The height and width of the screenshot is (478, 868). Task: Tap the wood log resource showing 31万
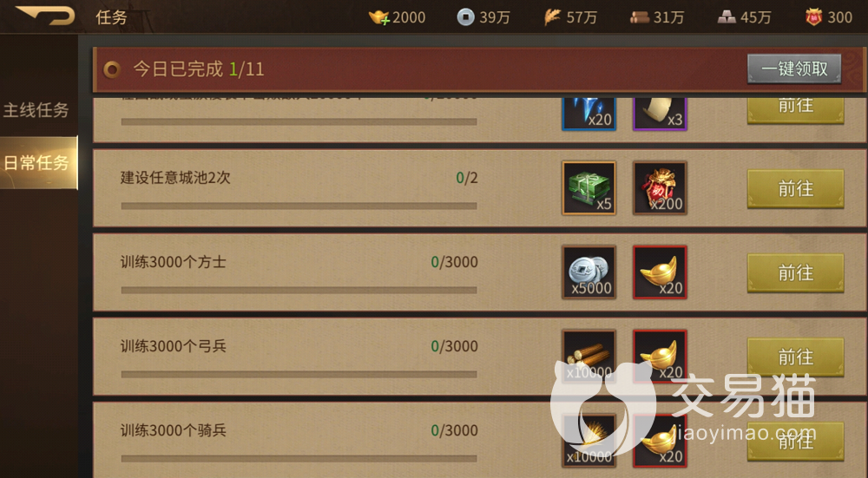[x=657, y=17]
